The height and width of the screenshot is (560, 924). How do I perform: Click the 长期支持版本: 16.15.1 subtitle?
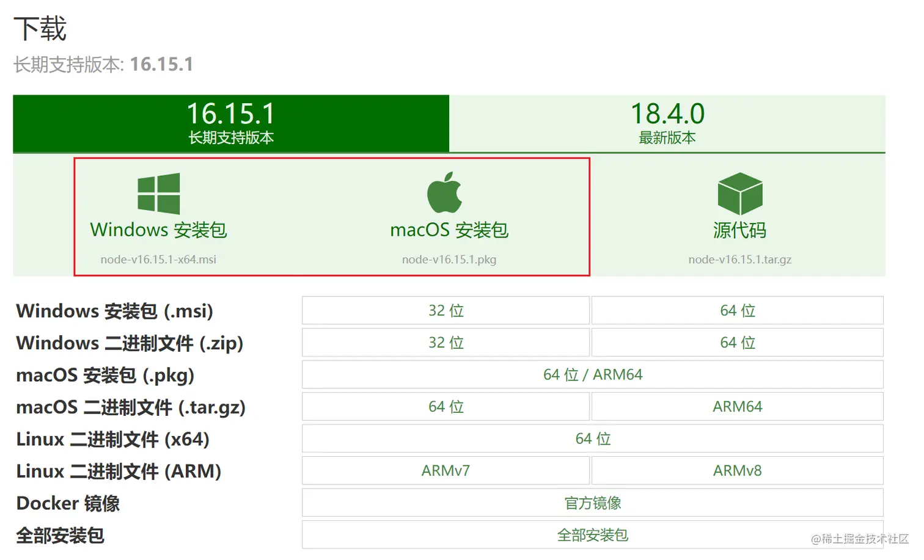tap(103, 64)
